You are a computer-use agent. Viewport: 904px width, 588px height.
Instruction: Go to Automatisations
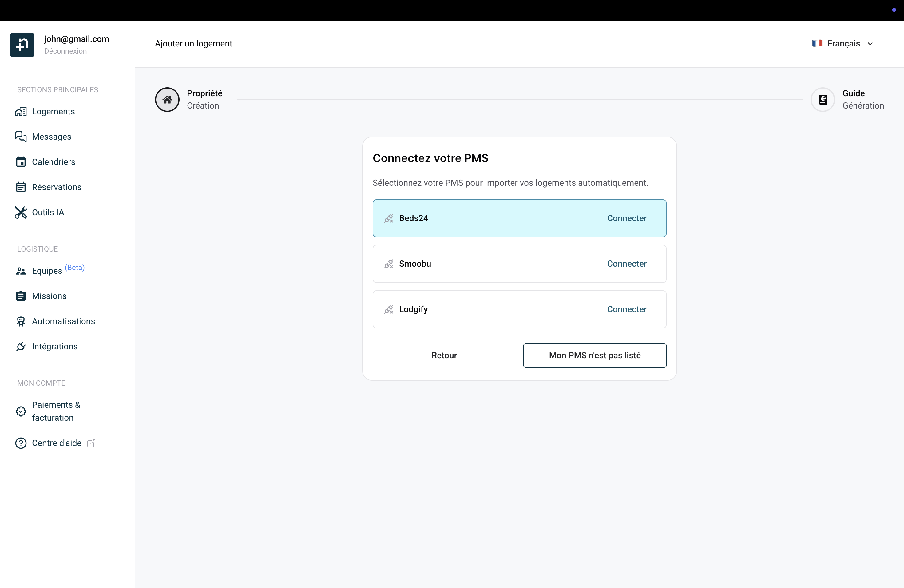(x=63, y=321)
